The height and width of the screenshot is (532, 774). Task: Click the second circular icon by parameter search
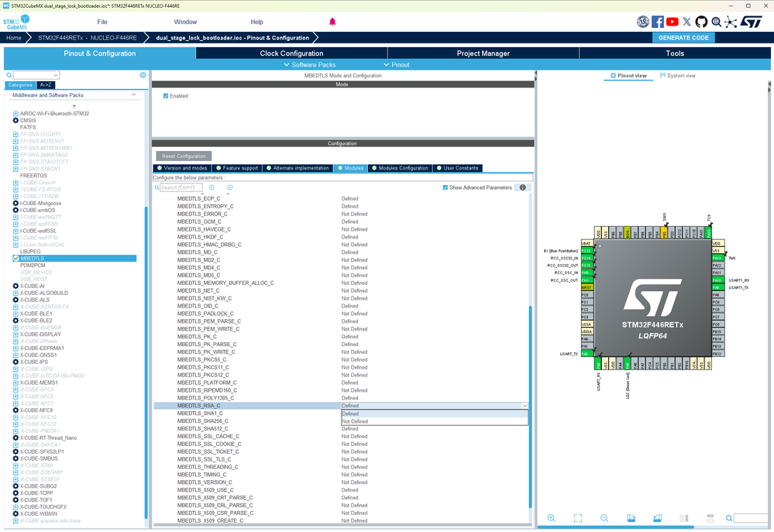(230, 187)
